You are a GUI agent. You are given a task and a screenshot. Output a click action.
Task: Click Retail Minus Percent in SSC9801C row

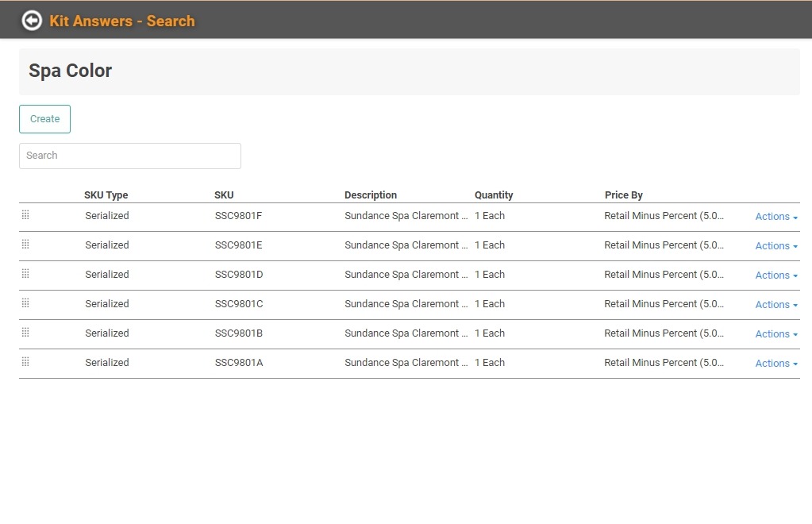664,304
